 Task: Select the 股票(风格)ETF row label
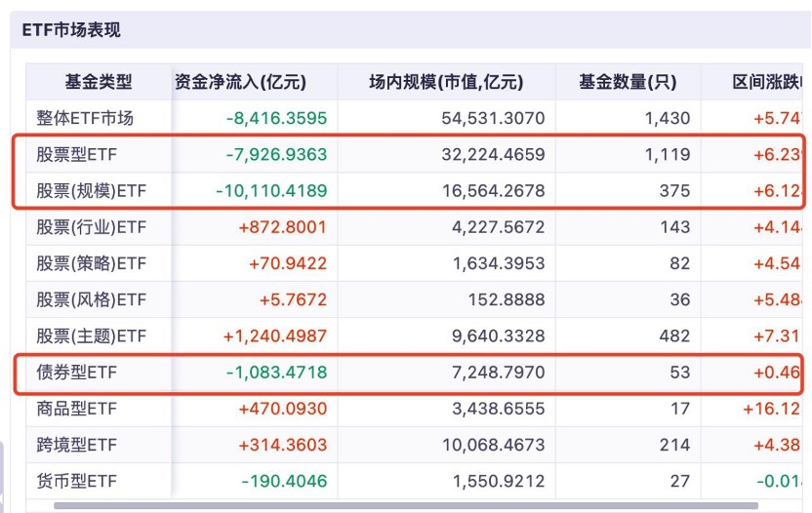(x=91, y=299)
